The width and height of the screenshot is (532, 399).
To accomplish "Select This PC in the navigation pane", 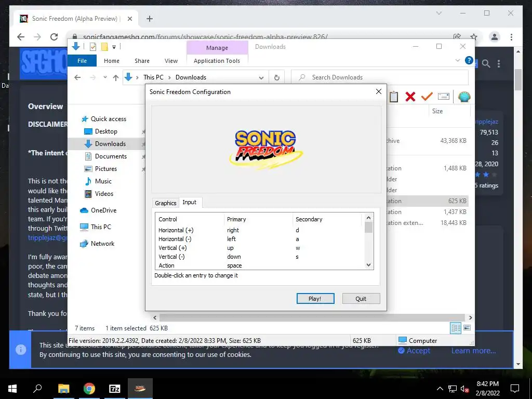I will tap(96, 227).
